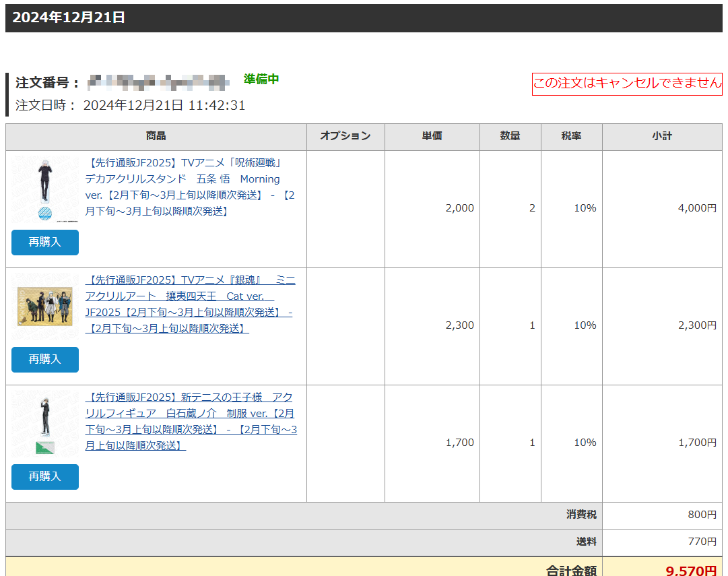This screenshot has width=728, height=576.
Task: Click the 準備中 order status label
Action: tap(261, 79)
